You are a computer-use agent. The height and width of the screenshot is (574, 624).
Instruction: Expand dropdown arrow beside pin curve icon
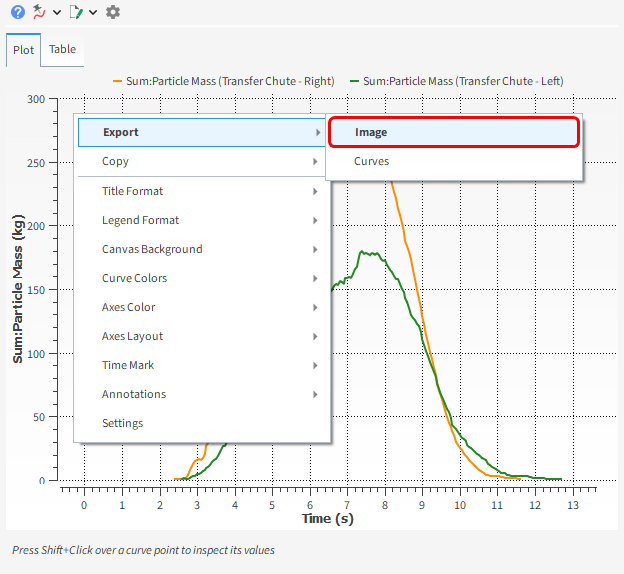click(x=56, y=12)
